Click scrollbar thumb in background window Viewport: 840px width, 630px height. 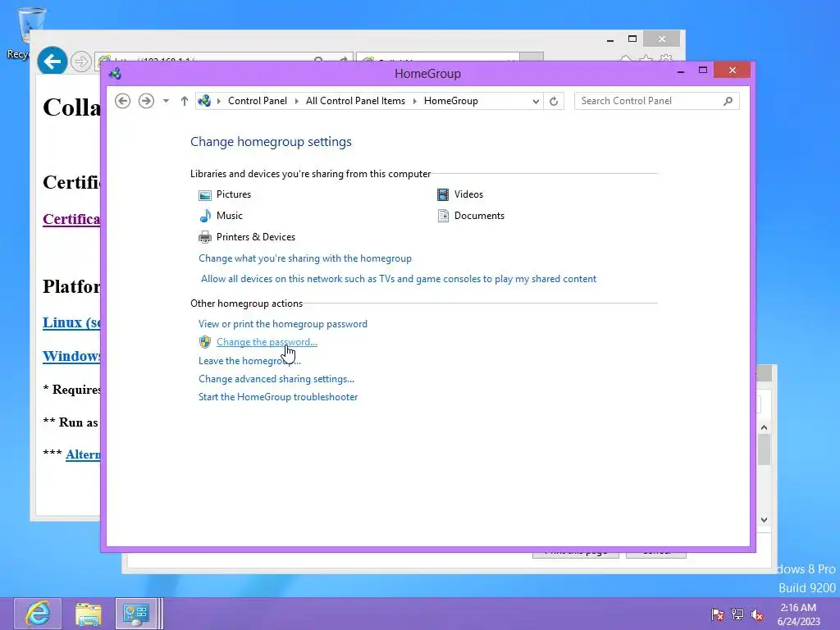coord(764,450)
